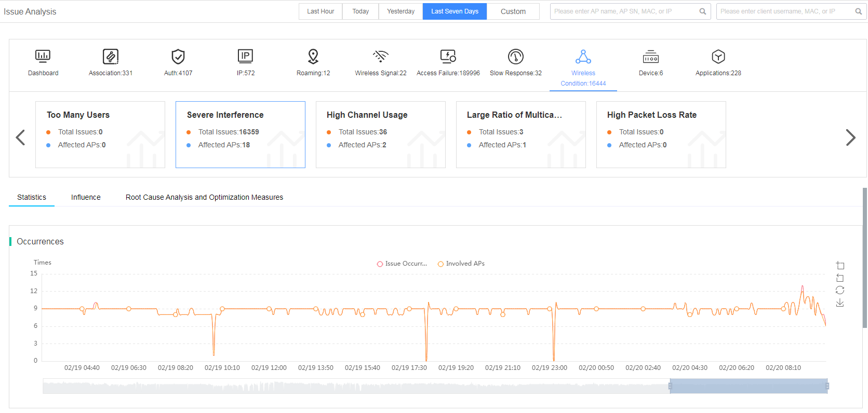Select the Today time range
Viewport: 868px width, 413px height.
pyautogui.click(x=360, y=11)
